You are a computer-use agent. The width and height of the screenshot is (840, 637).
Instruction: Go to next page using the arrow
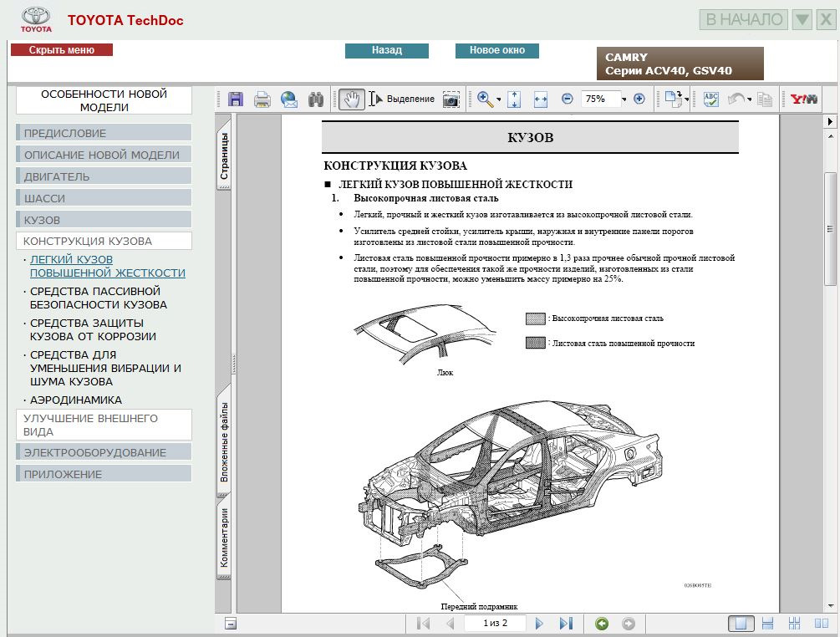tap(539, 623)
